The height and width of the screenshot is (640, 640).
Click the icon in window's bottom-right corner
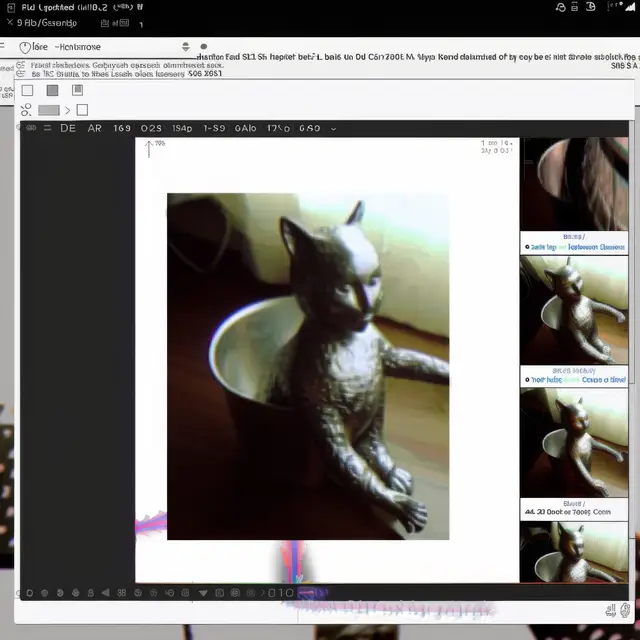coord(624,610)
